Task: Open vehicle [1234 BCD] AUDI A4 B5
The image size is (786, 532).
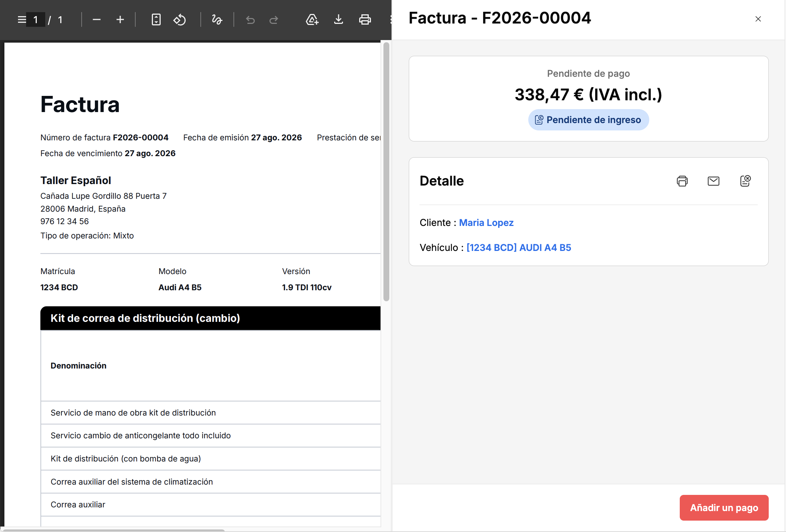Action: (x=519, y=248)
